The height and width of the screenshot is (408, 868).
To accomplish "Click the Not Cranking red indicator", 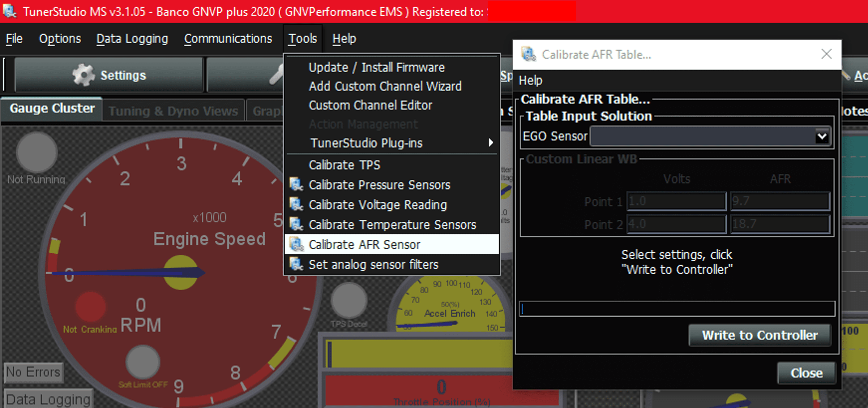I will [x=90, y=307].
